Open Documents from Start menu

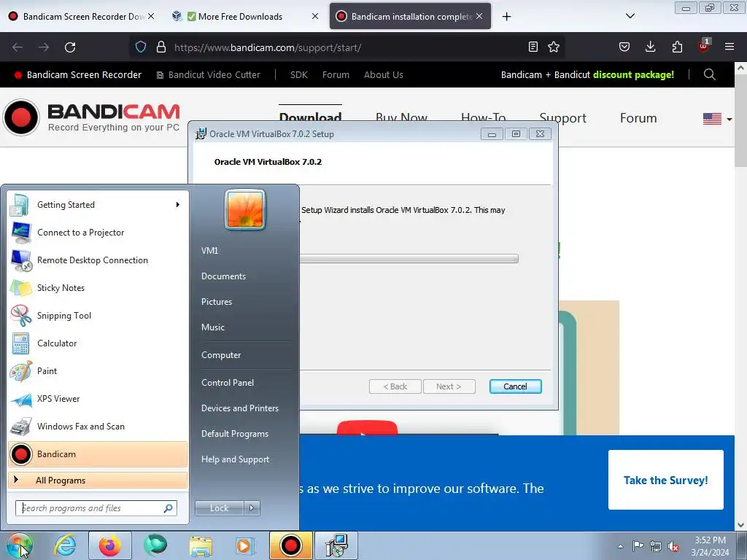tap(223, 276)
